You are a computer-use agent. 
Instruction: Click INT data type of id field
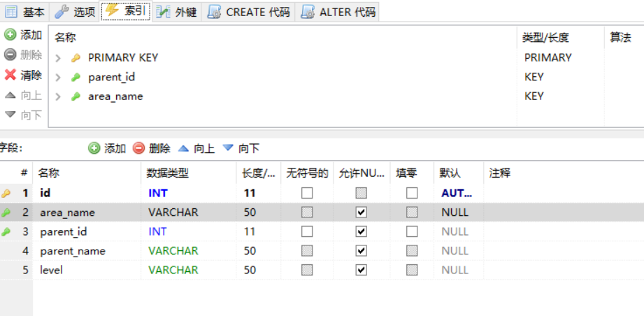158,193
